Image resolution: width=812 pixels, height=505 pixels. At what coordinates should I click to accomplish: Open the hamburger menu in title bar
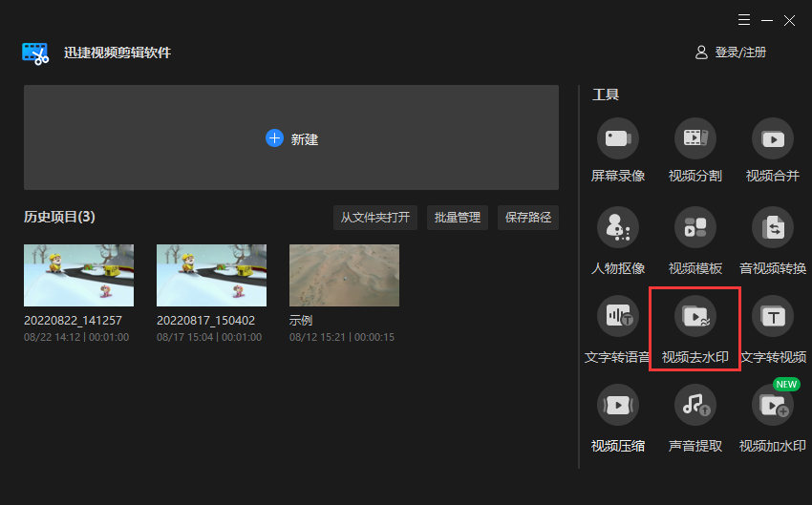point(744,20)
